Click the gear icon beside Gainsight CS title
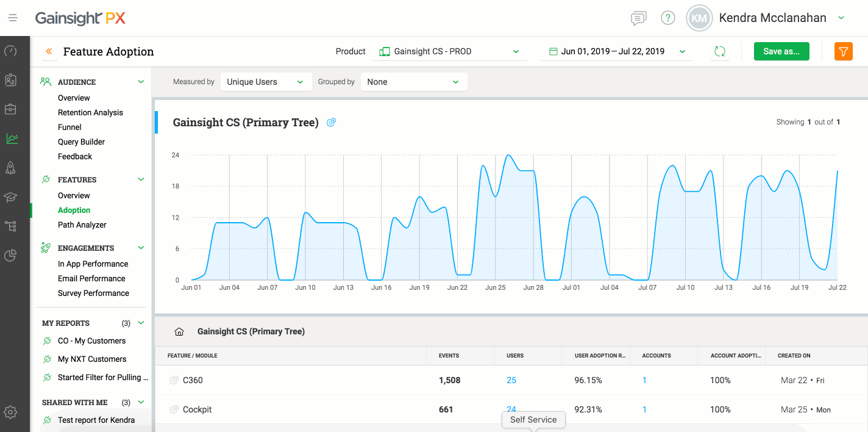868x432 pixels. pyautogui.click(x=332, y=123)
